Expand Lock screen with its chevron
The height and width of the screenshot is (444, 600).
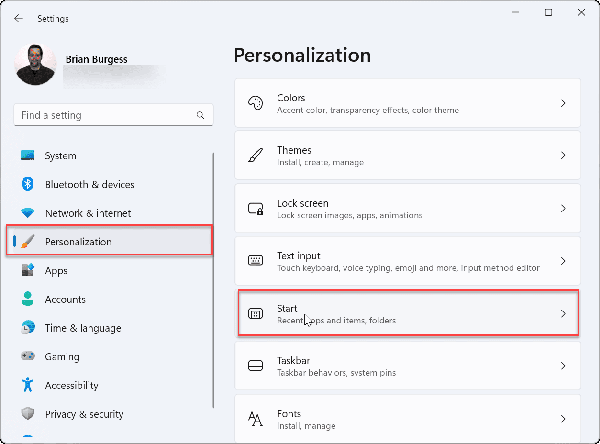(563, 208)
